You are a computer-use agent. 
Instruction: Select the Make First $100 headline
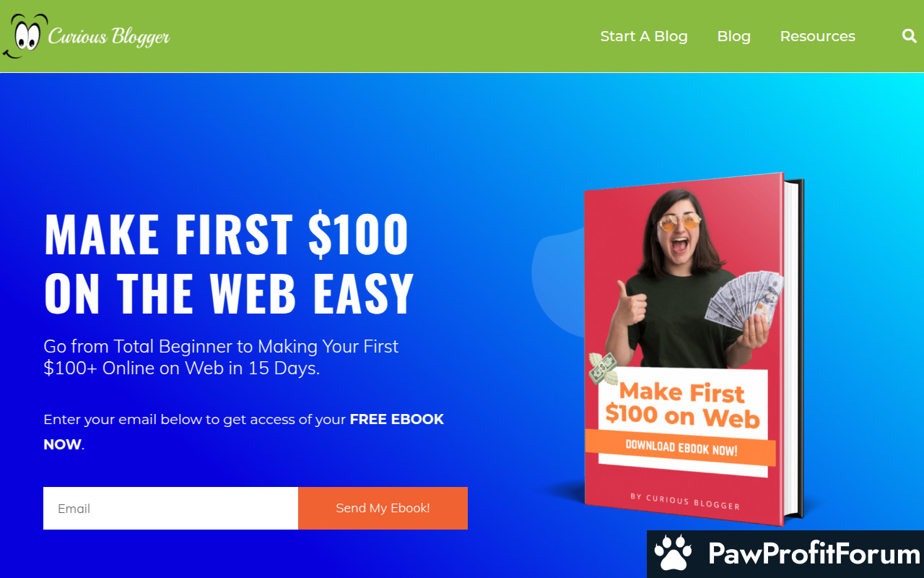(x=229, y=264)
